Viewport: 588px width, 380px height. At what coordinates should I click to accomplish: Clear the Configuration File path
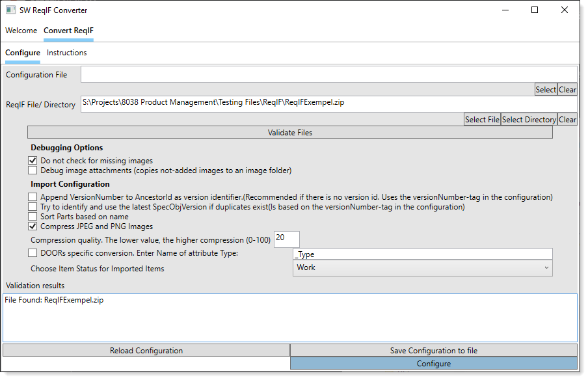click(x=567, y=90)
